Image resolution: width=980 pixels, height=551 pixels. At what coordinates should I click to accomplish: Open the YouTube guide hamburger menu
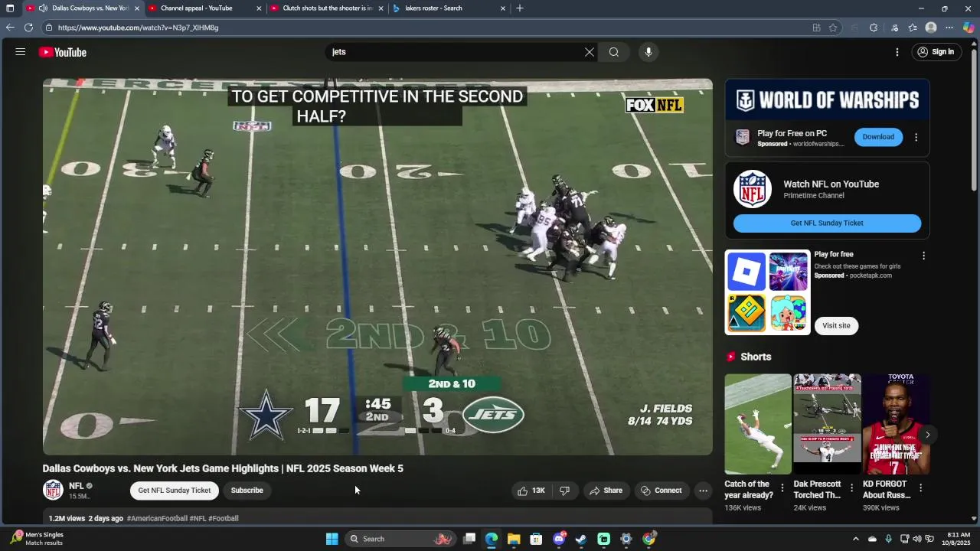tap(21, 52)
